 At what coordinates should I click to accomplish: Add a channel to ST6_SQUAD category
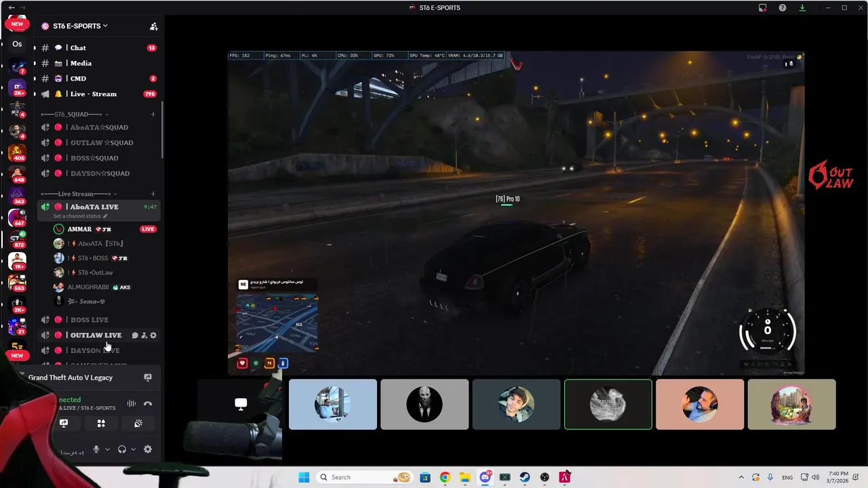pos(153,114)
